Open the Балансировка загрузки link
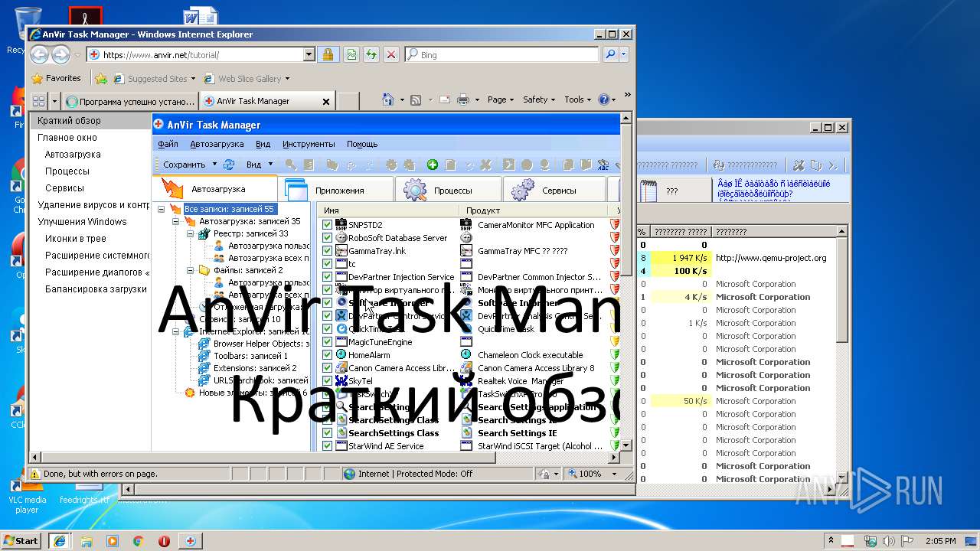The width and height of the screenshot is (980, 551). point(96,289)
